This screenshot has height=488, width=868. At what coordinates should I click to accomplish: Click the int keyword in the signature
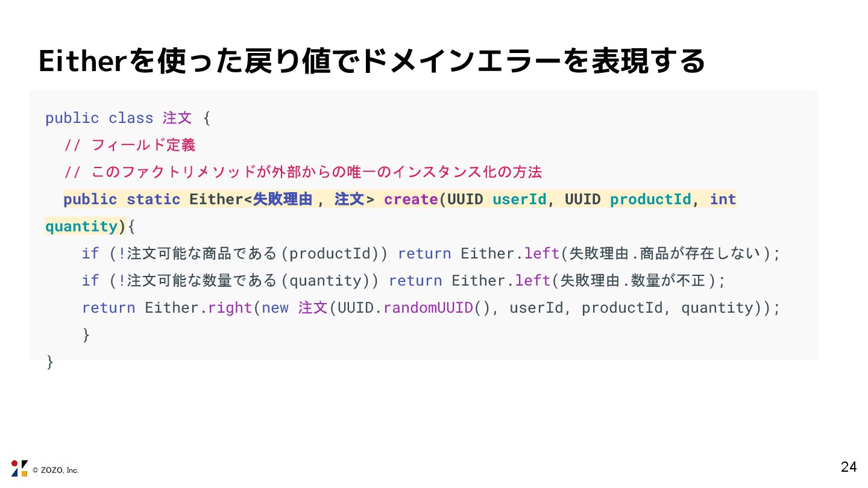pos(723,199)
